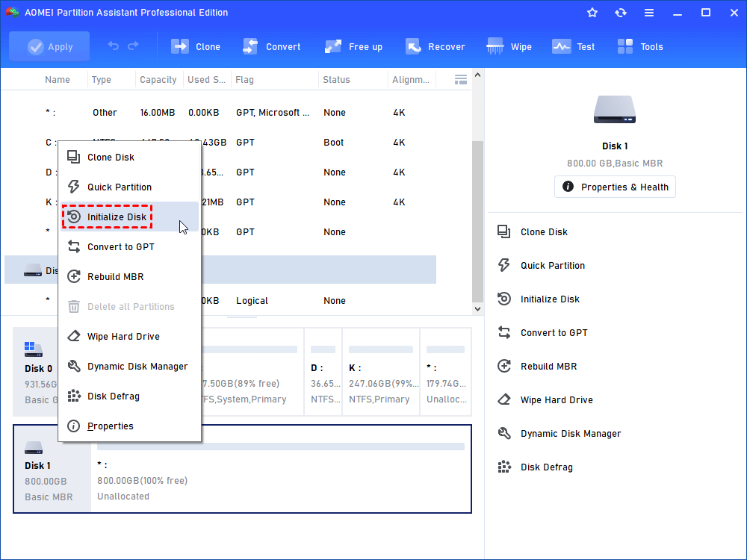Choose Dynamic Disk Manager in context menu
Screen dimensions: 747x560
(x=129, y=366)
